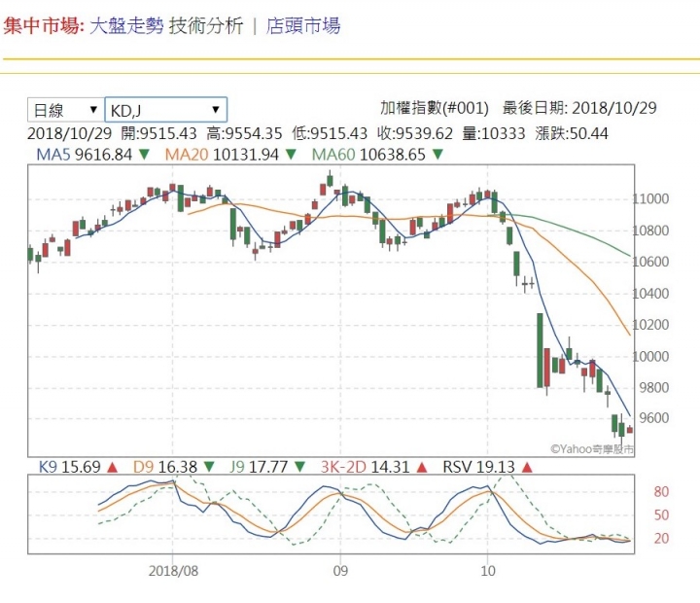This screenshot has width=700, height=603.
Task: Click the 加權指數(#001) title text
Action: (435, 108)
